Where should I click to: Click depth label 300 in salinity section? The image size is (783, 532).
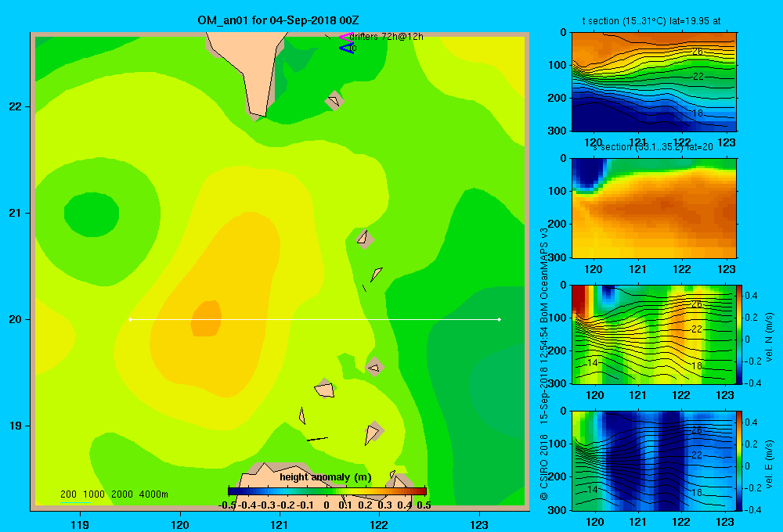coord(559,257)
